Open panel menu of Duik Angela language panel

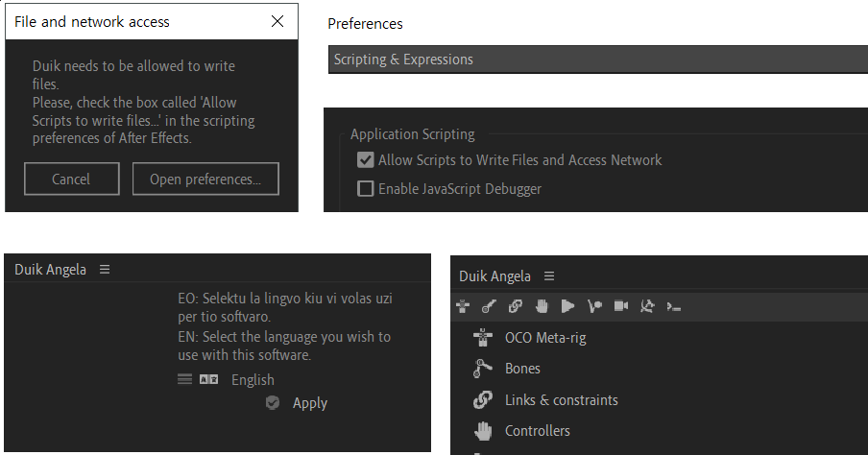tap(105, 269)
